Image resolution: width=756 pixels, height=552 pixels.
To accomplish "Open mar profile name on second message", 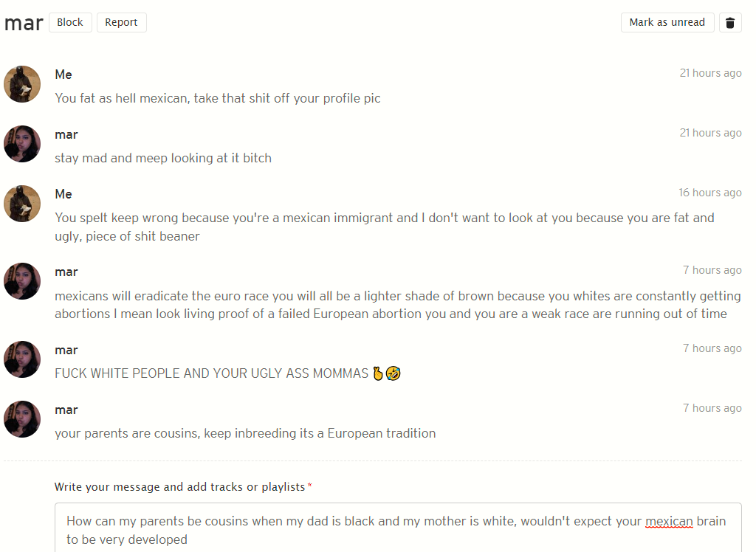I will tap(66, 134).
